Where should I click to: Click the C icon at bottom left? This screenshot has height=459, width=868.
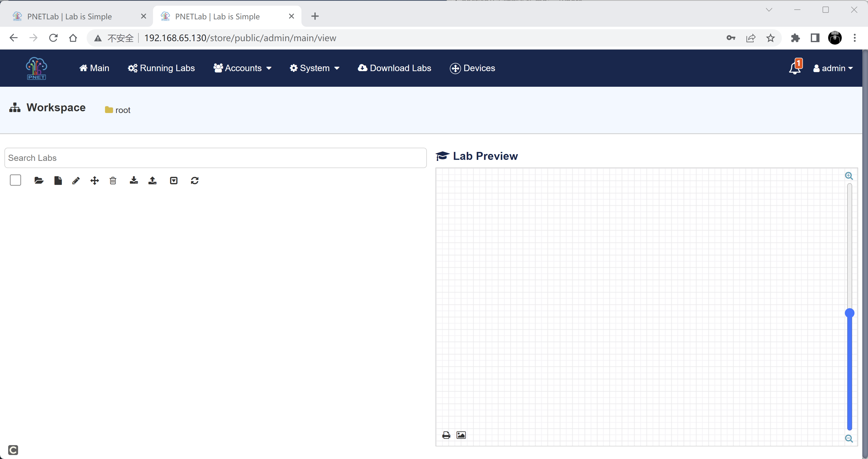pyautogui.click(x=13, y=450)
